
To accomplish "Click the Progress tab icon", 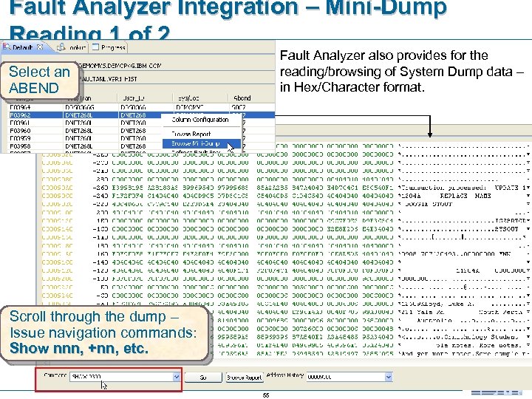I will (95, 47).
